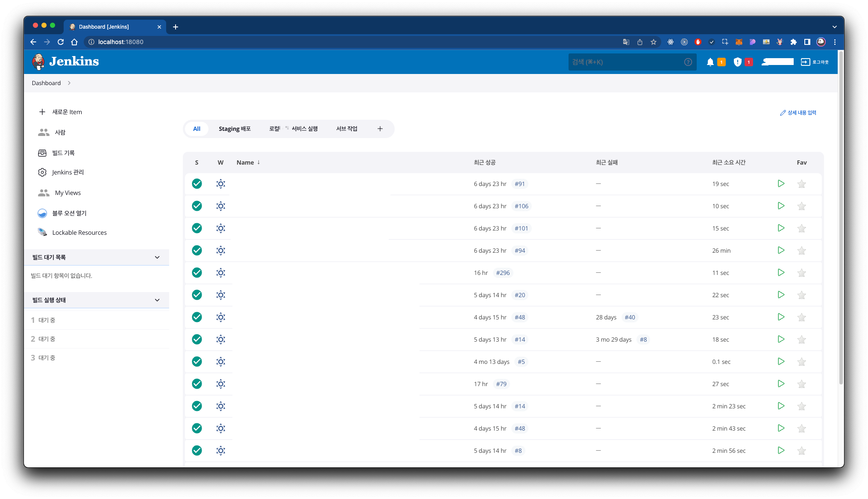868x499 pixels.
Task: Click the search help question mark icon
Action: (688, 62)
